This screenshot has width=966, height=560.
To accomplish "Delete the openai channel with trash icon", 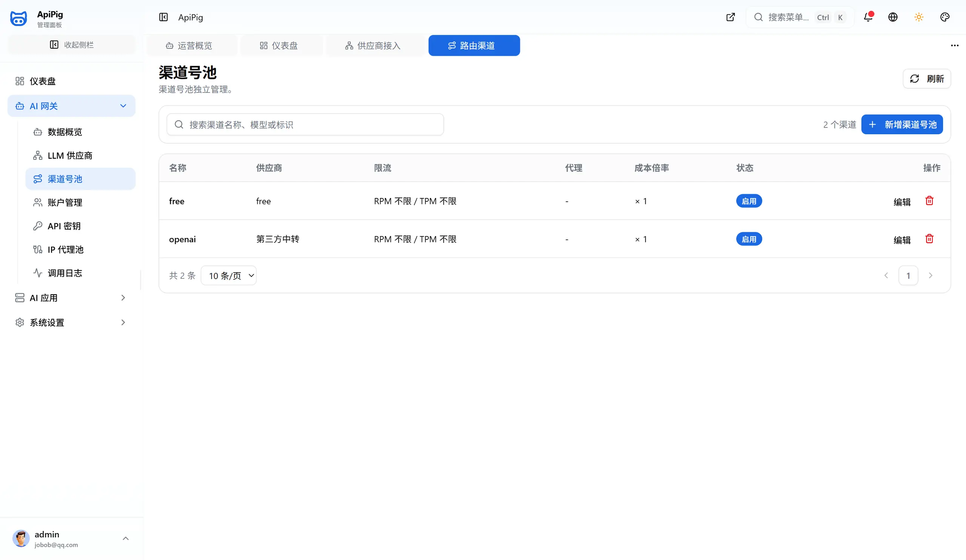I will coord(929,239).
